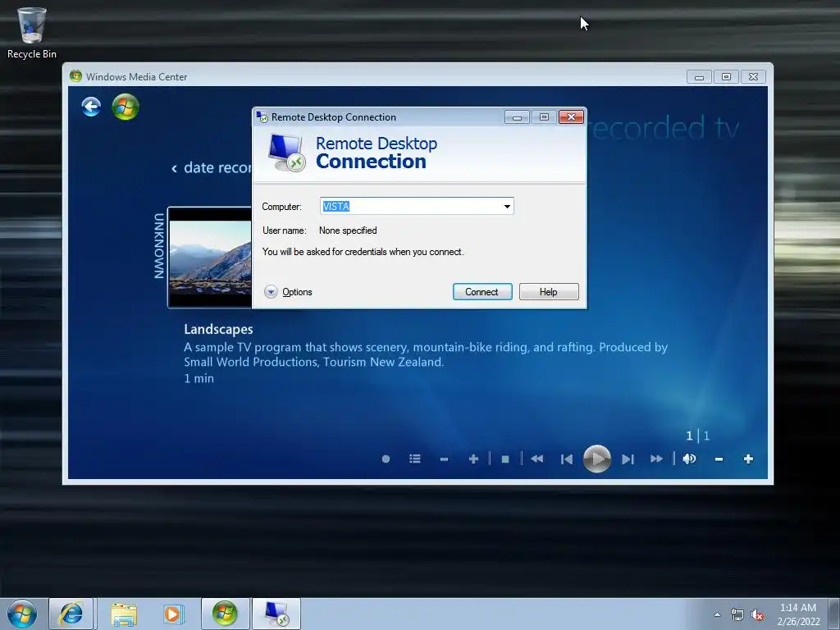Click channel down minus in transport controls
The image size is (840, 630).
444,459
